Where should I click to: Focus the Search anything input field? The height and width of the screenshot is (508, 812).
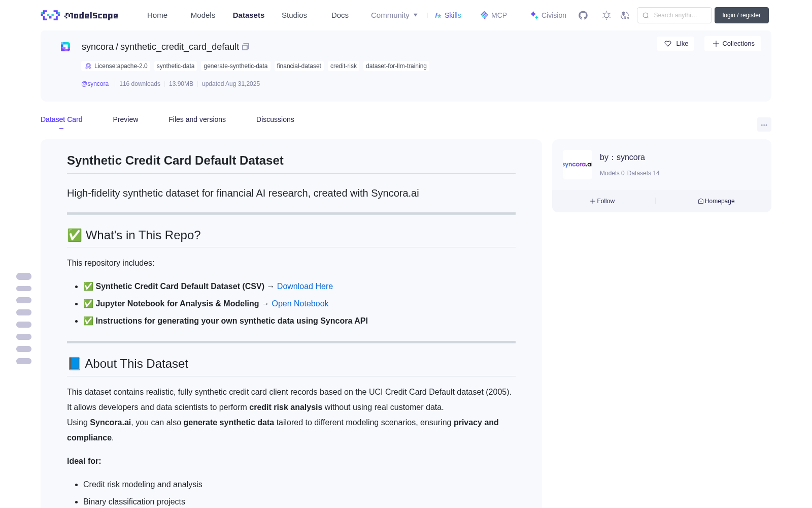[x=674, y=15]
